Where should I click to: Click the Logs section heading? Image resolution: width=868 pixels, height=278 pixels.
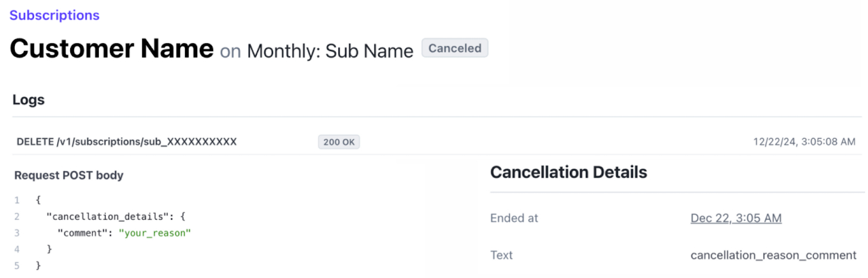(29, 100)
